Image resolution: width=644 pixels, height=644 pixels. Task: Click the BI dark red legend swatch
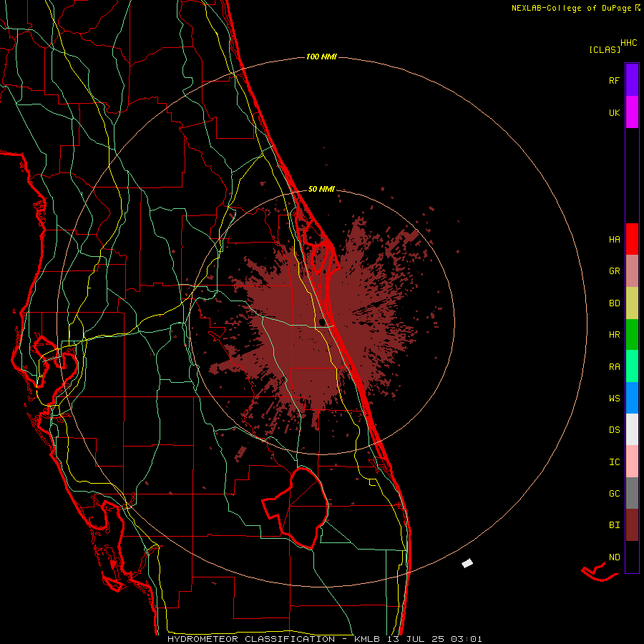pos(632,525)
